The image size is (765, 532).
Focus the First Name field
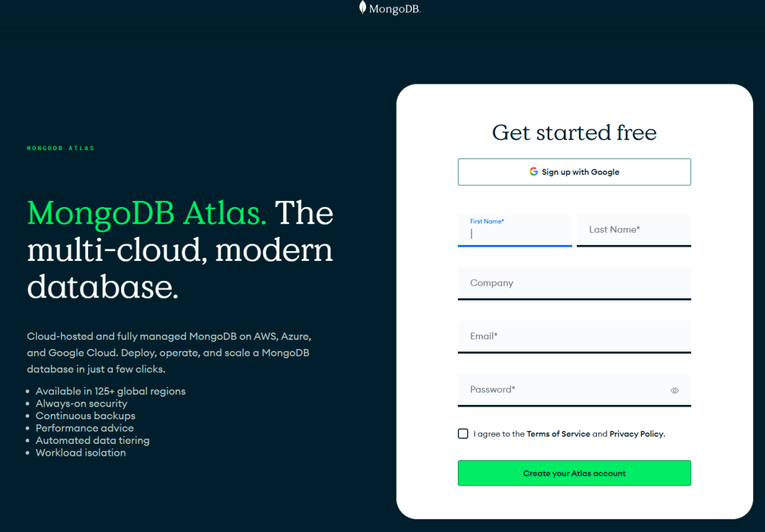tap(515, 230)
